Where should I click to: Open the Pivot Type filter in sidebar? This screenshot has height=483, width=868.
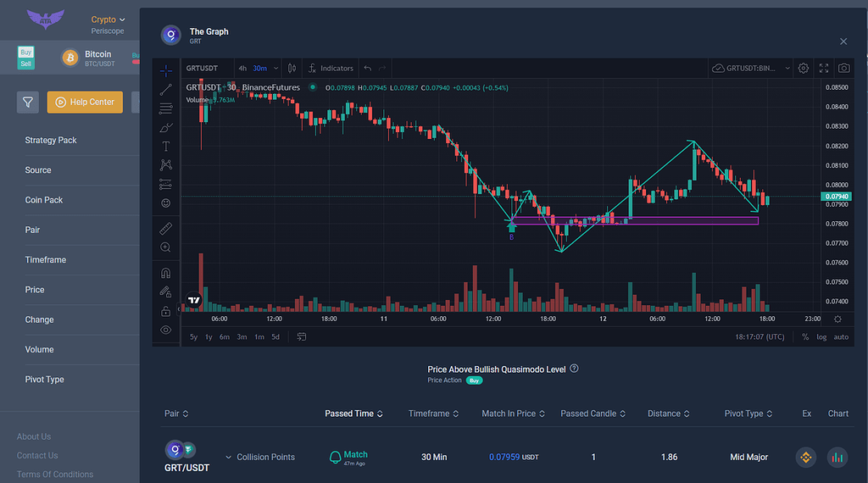click(x=44, y=379)
